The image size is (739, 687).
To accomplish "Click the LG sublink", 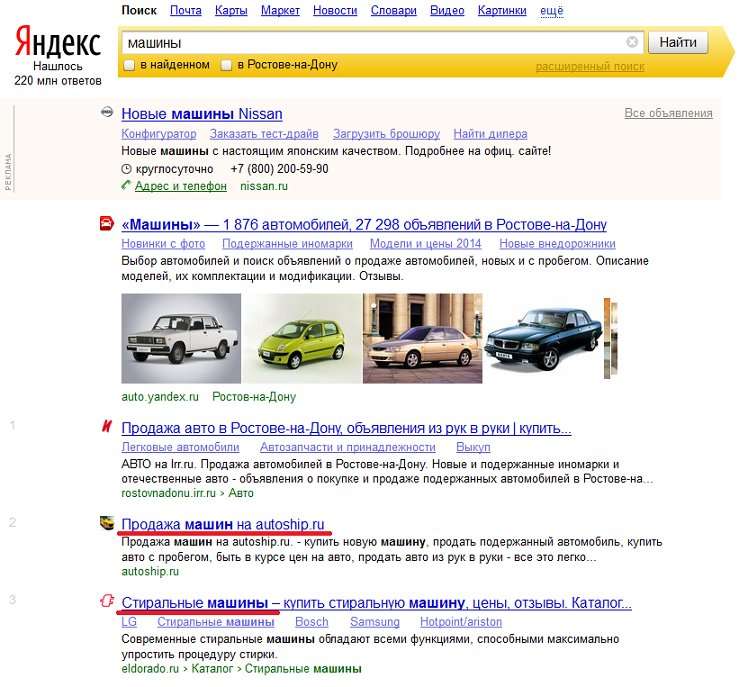I will point(129,622).
